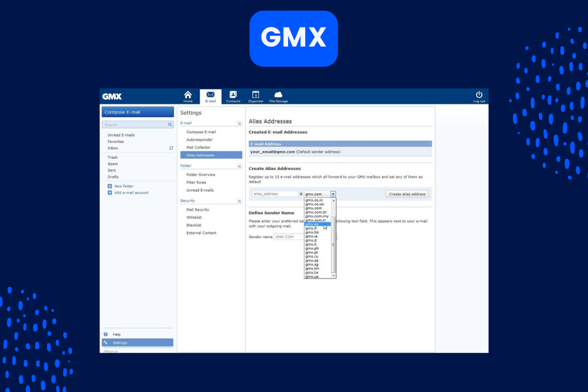Click the Create alias address button
Image resolution: width=588 pixels, height=392 pixels.
pyautogui.click(x=407, y=194)
